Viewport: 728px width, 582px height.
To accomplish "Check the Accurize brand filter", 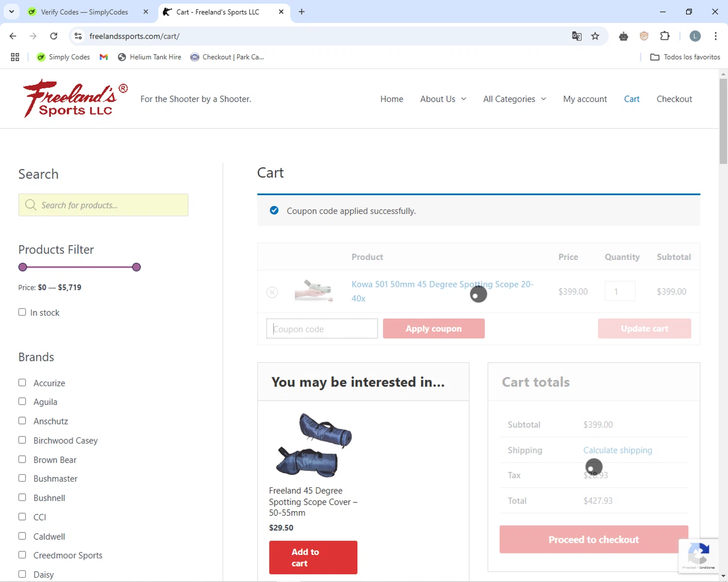I will (22, 383).
